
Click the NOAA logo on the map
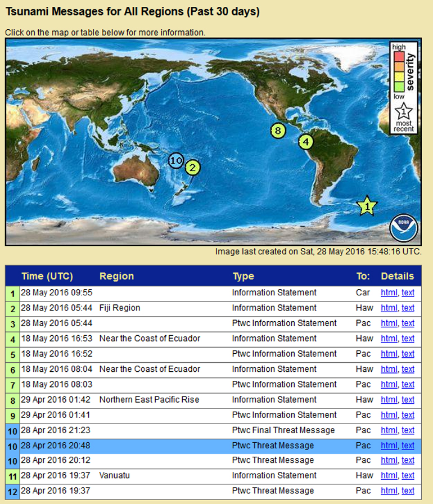[x=403, y=229]
